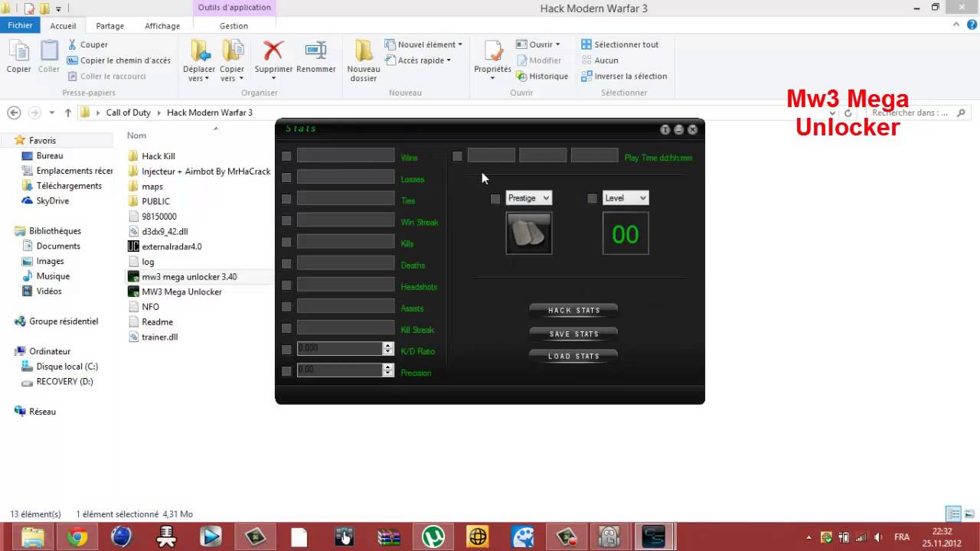Click the Copier vers icon

[x=232, y=51]
